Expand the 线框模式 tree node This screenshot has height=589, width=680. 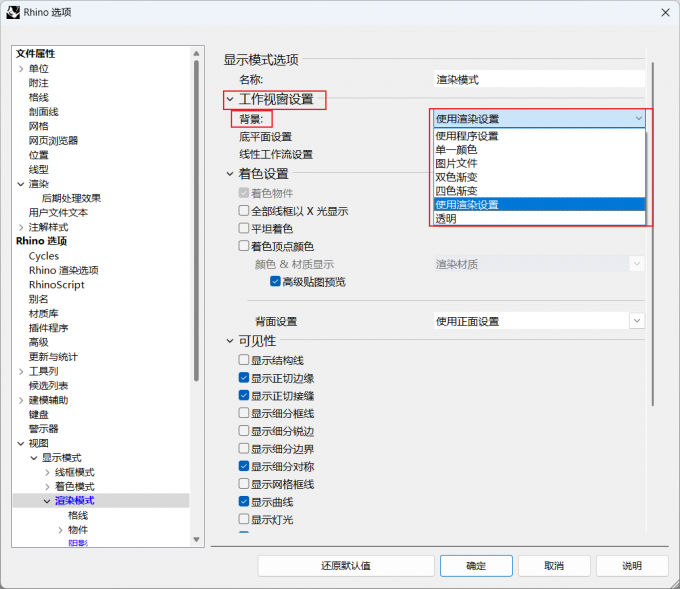pyautogui.click(x=47, y=472)
